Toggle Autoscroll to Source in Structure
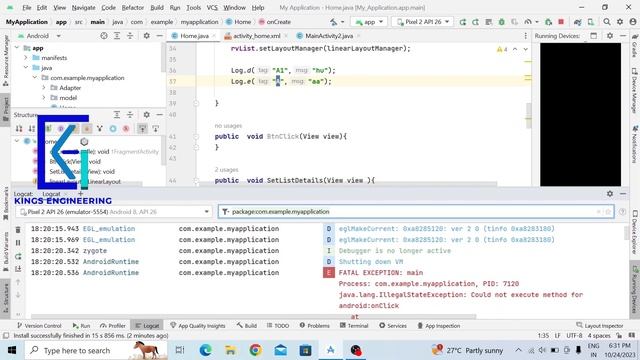Screen dimensions: 640x360 coord(142,129)
